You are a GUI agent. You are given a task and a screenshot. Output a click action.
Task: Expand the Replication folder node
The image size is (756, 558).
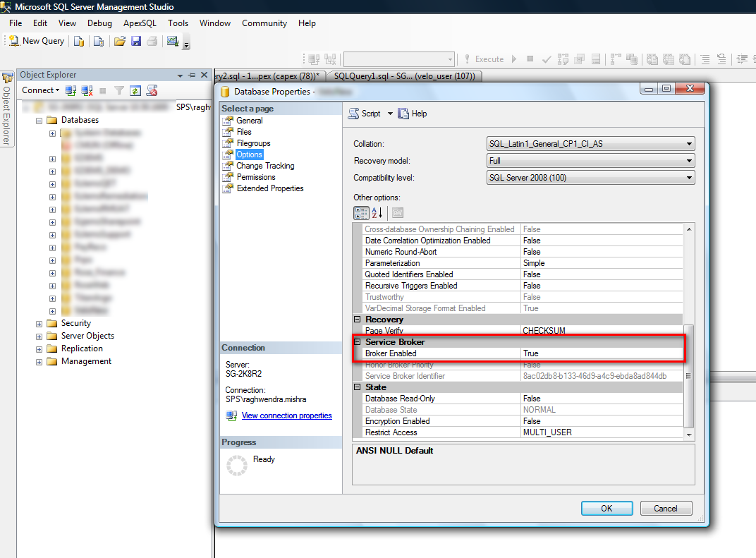39,349
